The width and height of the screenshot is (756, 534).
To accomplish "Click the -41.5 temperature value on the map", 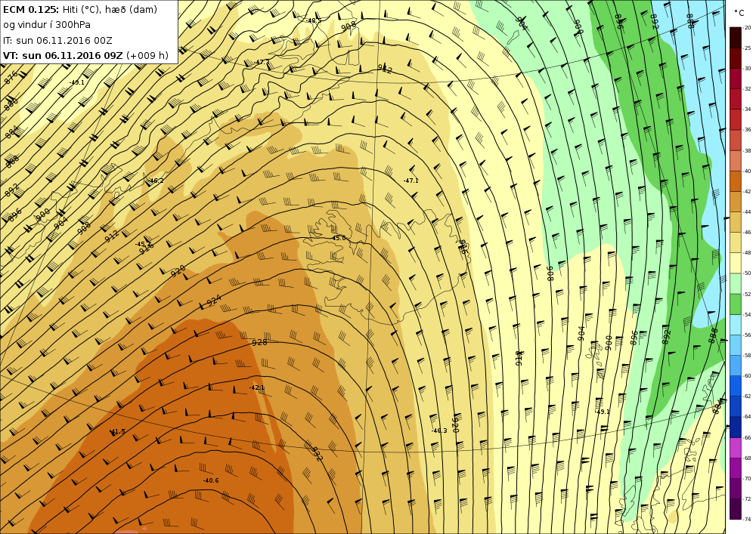I will (x=118, y=431).
